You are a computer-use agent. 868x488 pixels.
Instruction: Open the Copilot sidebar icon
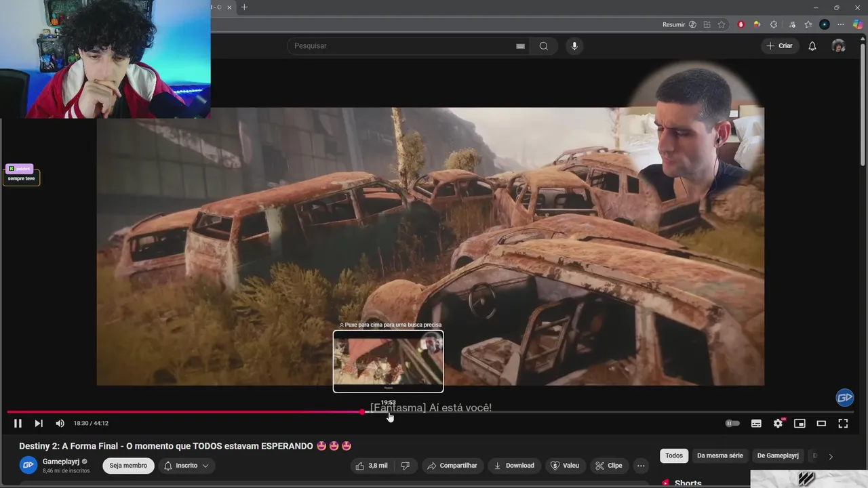[858, 24]
